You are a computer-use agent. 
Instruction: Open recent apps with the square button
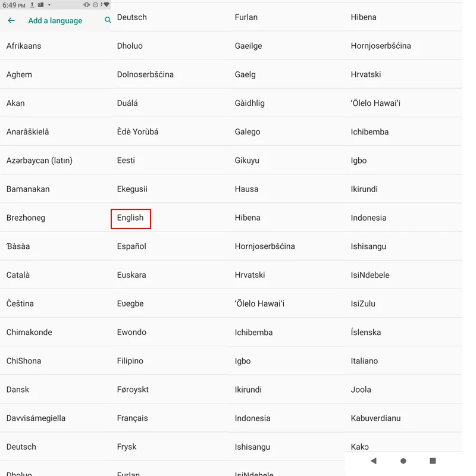tap(433, 461)
